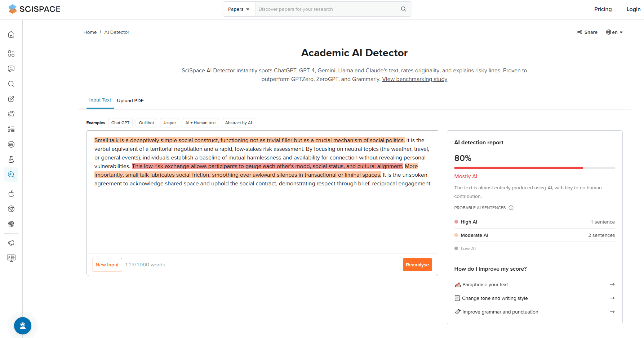Open the ChatGPT logo sidebar icon
The height and width of the screenshot is (338, 644).
(x=11, y=224)
